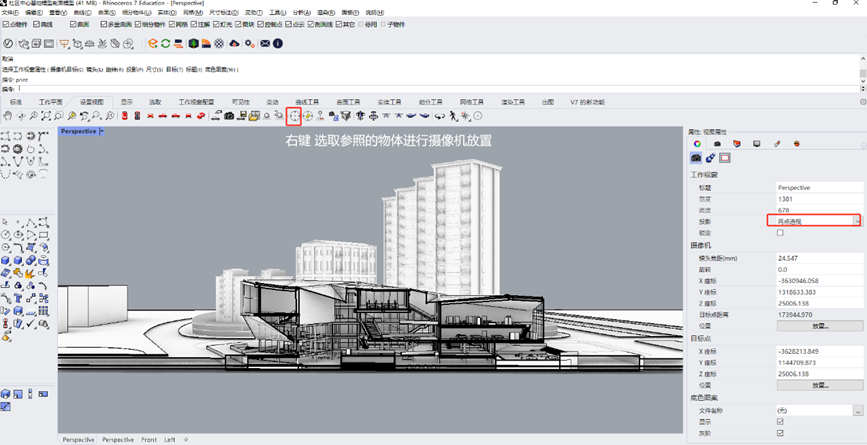Click the 标题 Perspective title field
The width and height of the screenshot is (867, 445).
coord(819,187)
